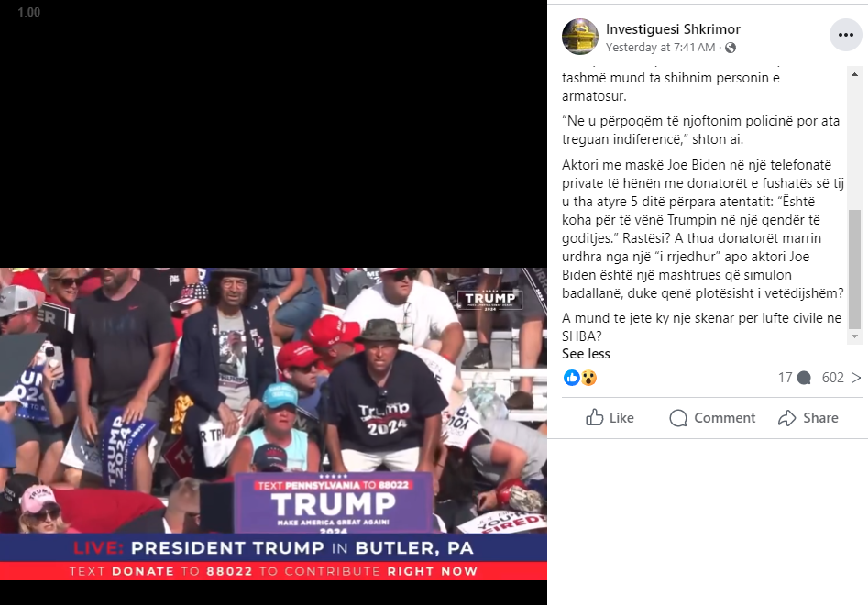Click the 602 views count

tap(832, 378)
